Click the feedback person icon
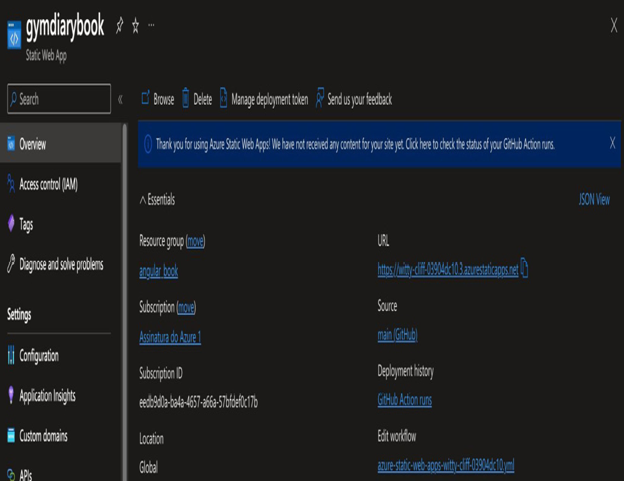Screen dimensions: 624x481 point(320,98)
